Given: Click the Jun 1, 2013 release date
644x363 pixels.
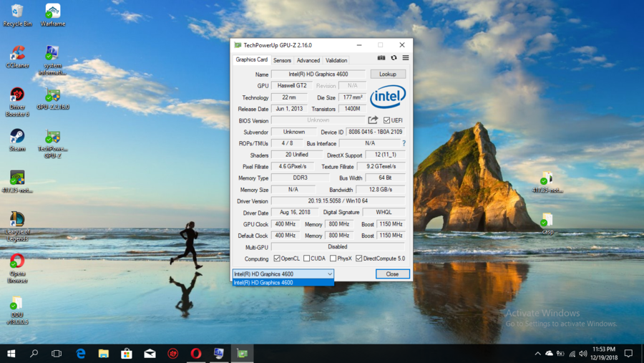Looking at the screenshot, I should [289, 109].
